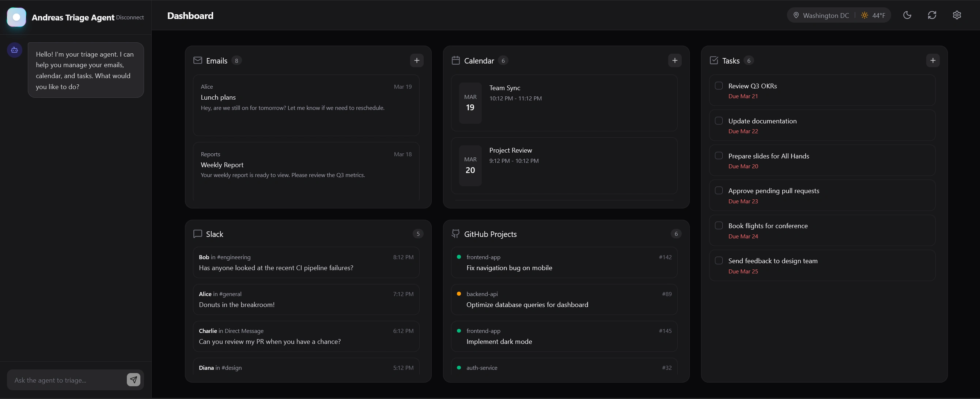Click the refresh dashboard icon
This screenshot has height=399, width=980.
(x=932, y=15)
